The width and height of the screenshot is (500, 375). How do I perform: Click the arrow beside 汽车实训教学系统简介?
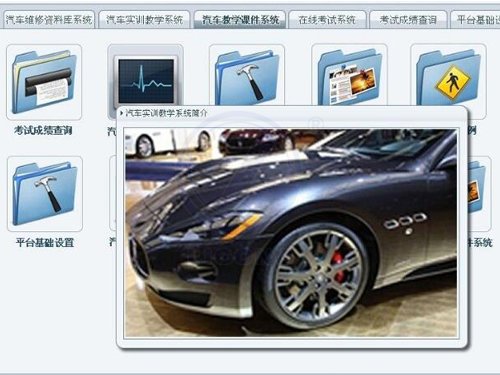[x=122, y=113]
